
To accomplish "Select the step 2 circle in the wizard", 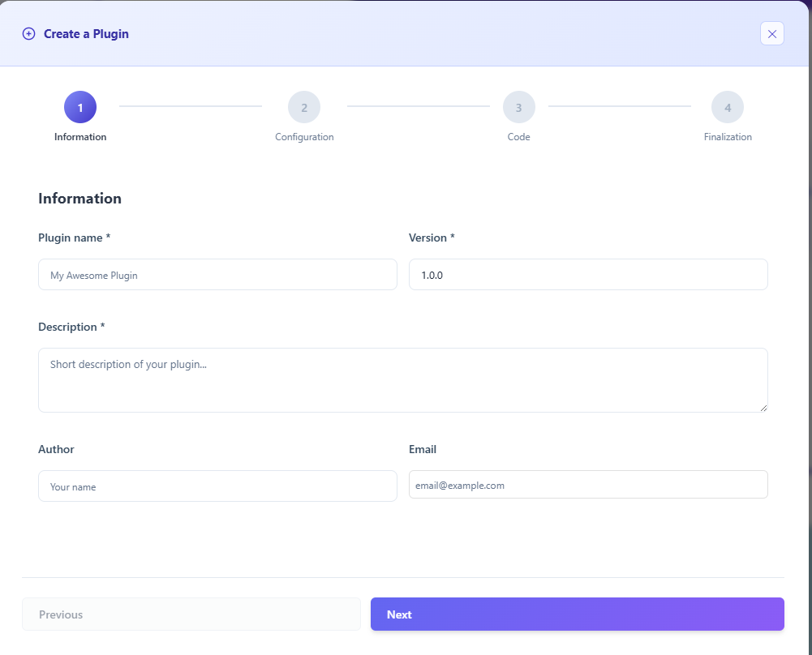I will (303, 106).
